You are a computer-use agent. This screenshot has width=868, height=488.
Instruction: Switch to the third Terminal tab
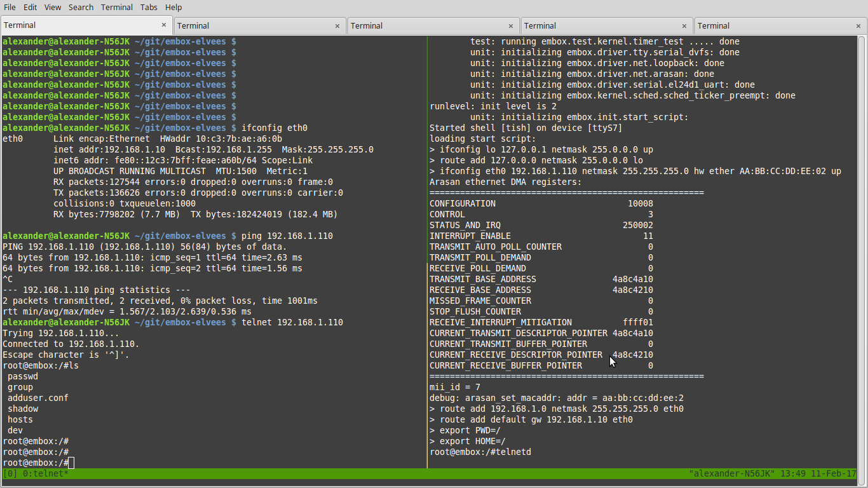433,26
